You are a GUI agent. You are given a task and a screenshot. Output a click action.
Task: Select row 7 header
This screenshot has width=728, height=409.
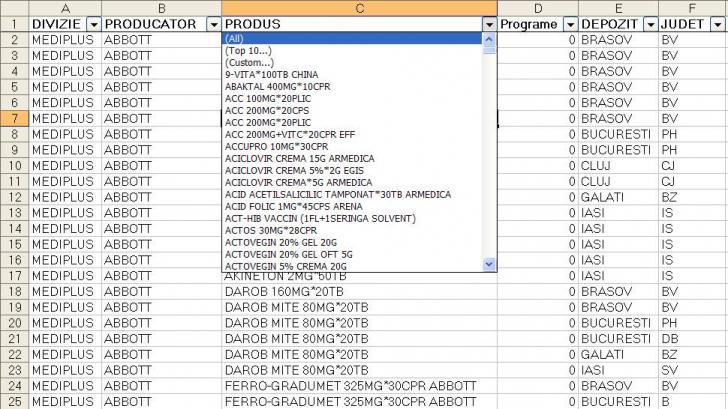pyautogui.click(x=14, y=118)
